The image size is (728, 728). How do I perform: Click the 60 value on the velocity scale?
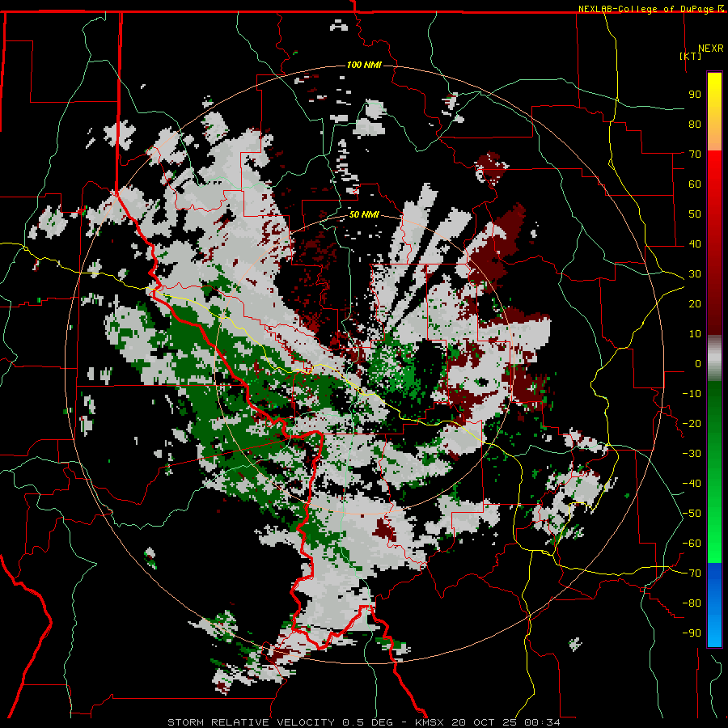pos(695,184)
